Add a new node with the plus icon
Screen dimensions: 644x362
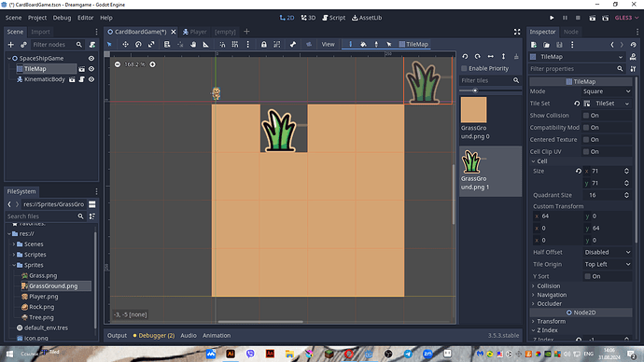pos(10,45)
